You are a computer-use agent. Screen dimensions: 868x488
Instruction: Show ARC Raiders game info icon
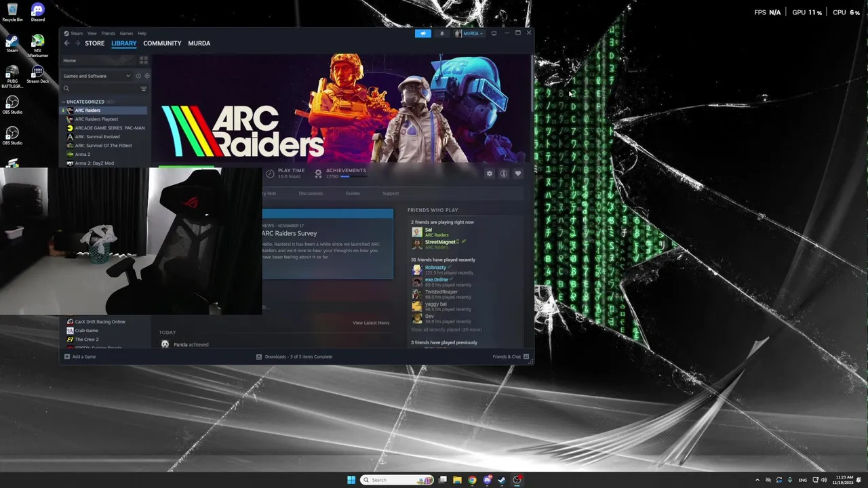coord(504,174)
